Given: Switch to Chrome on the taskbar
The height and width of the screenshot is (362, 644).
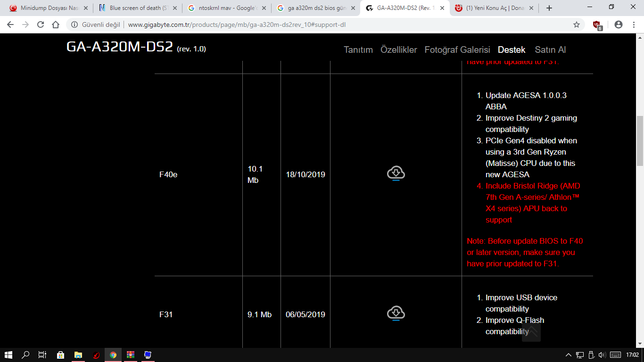Looking at the screenshot, I should (113, 355).
